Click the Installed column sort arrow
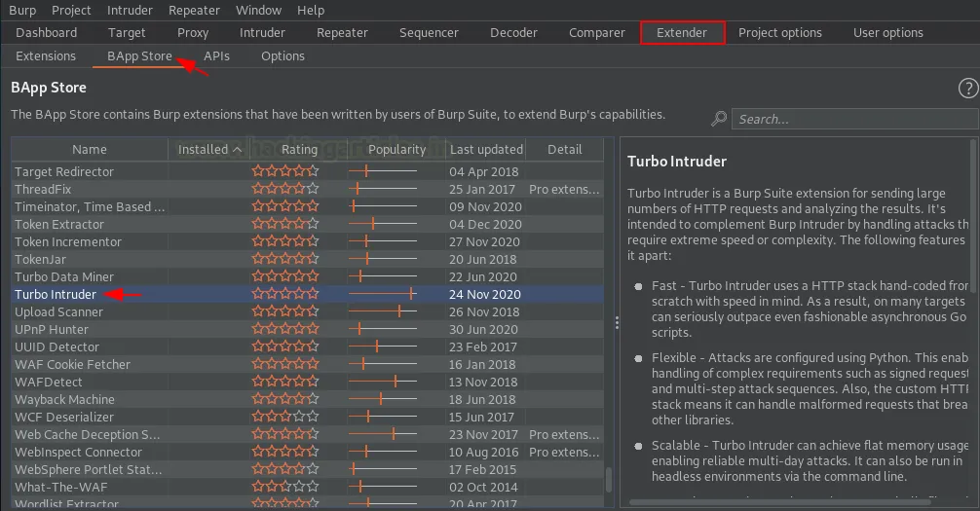This screenshot has height=511, width=980. coord(237,150)
